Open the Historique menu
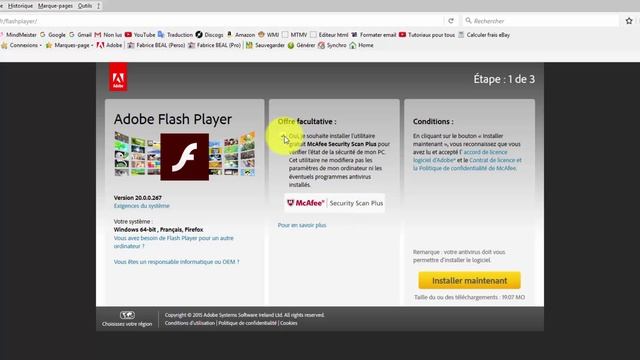 (20, 6)
